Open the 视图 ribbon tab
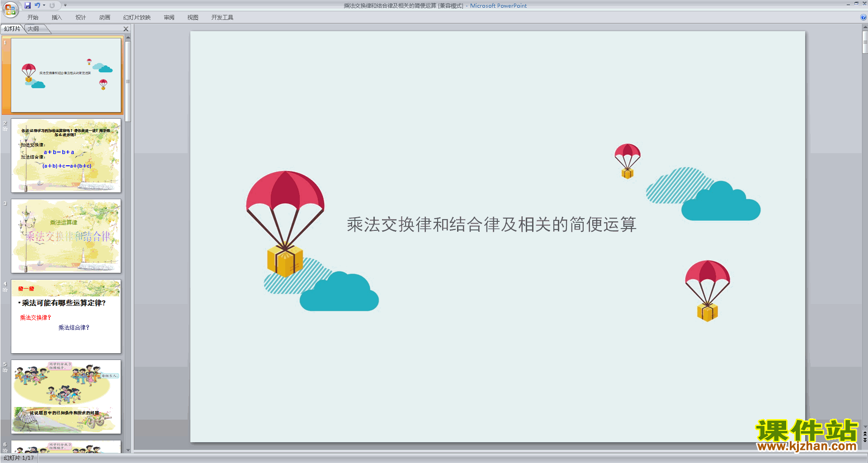Screen dimensions: 868x463 click(x=193, y=18)
